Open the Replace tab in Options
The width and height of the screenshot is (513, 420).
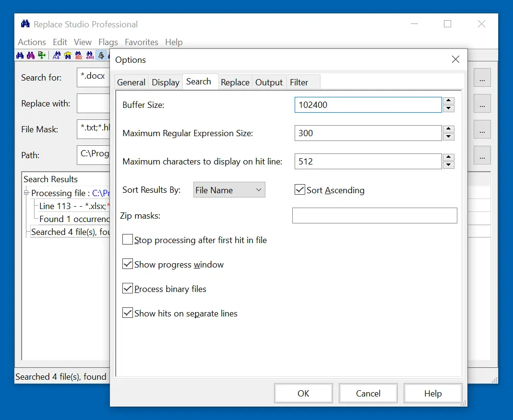click(x=235, y=82)
